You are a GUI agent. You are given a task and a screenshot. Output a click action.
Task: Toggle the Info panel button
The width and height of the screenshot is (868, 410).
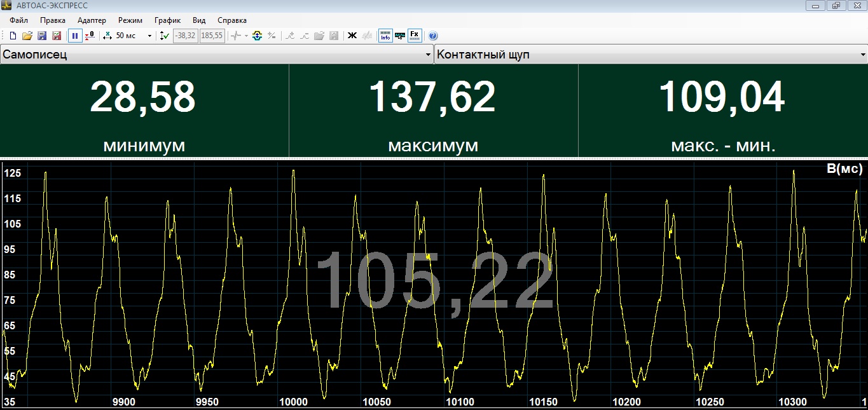[385, 36]
